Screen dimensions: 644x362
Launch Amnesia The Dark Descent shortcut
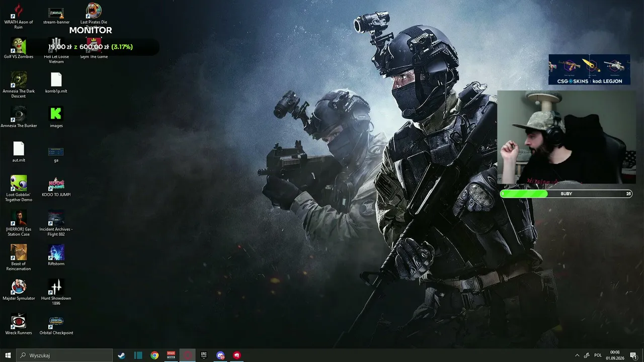tap(19, 85)
